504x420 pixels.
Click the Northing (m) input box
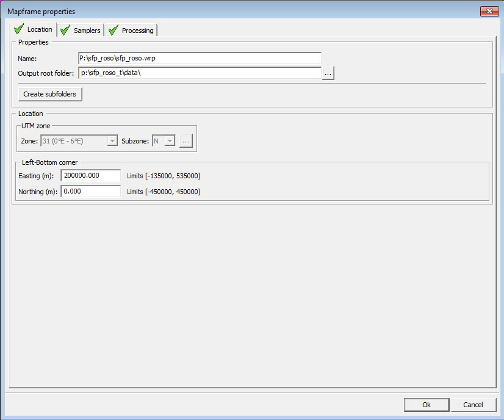pyautogui.click(x=90, y=192)
